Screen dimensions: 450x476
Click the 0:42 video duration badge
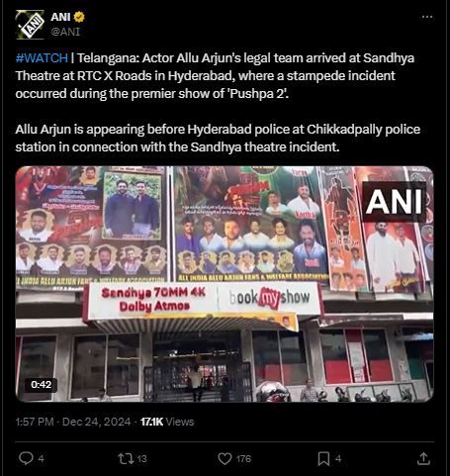coord(41,385)
